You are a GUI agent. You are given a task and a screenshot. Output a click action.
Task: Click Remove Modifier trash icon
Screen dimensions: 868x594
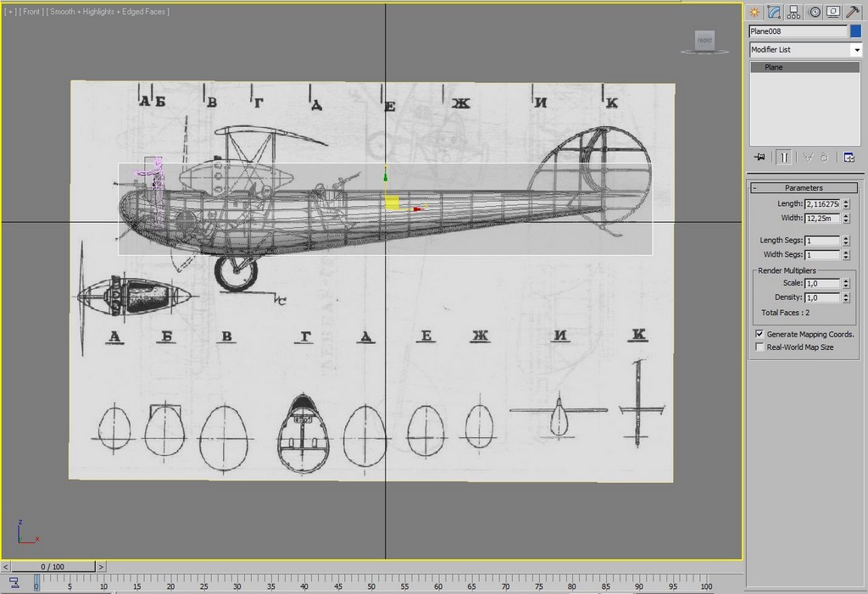(824, 158)
